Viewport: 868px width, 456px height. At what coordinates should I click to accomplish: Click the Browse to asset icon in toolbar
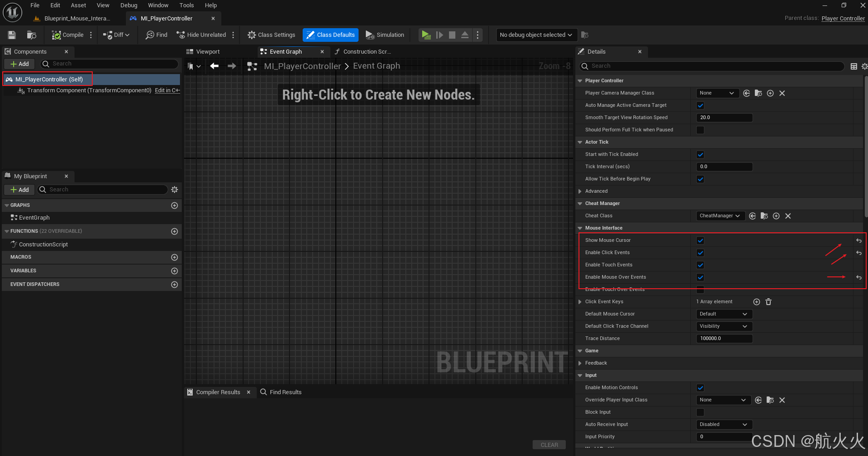(31, 35)
